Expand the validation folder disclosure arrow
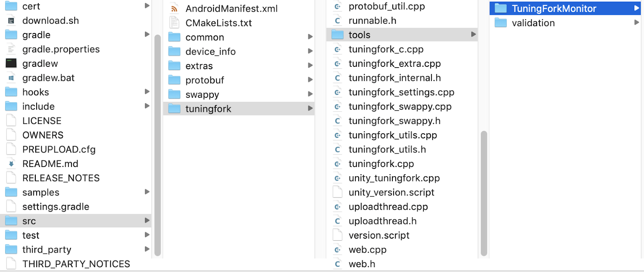This screenshot has width=644, height=272. (x=636, y=23)
